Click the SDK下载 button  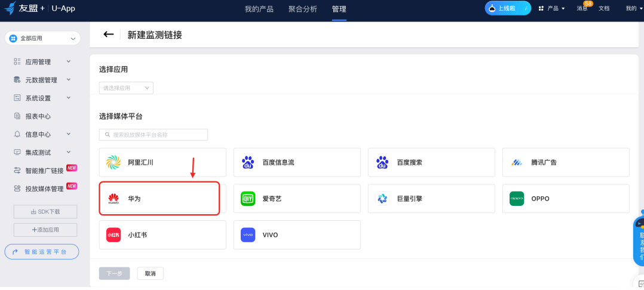click(x=45, y=212)
